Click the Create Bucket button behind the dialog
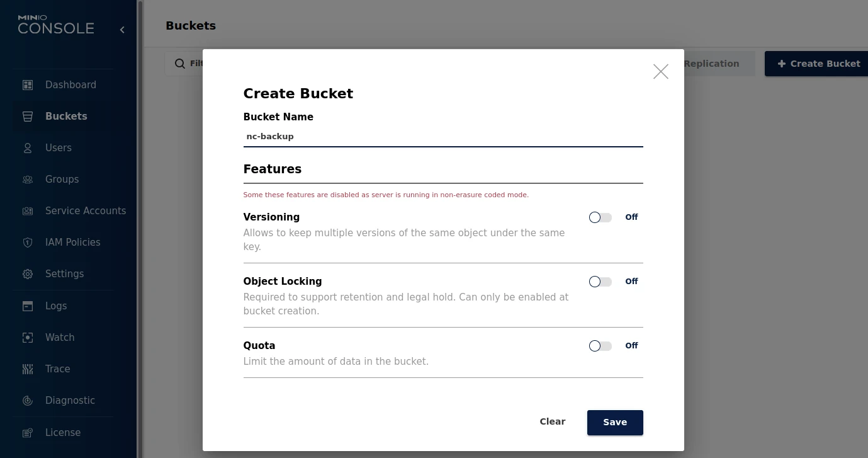Viewport: 868px width, 458px height. coord(818,64)
